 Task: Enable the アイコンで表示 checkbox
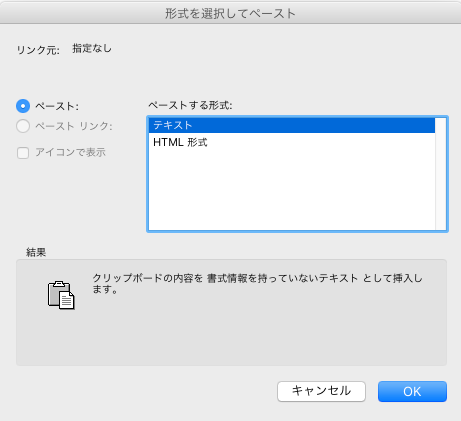[x=23, y=153]
